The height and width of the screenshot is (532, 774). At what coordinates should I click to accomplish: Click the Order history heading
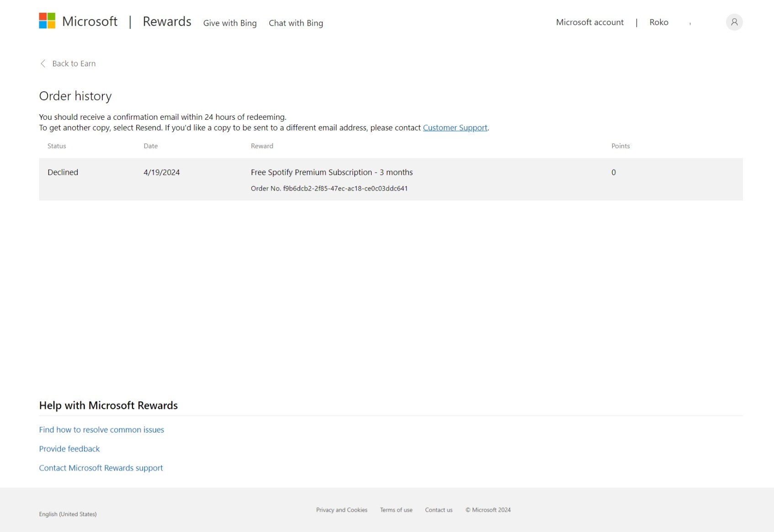tap(75, 96)
